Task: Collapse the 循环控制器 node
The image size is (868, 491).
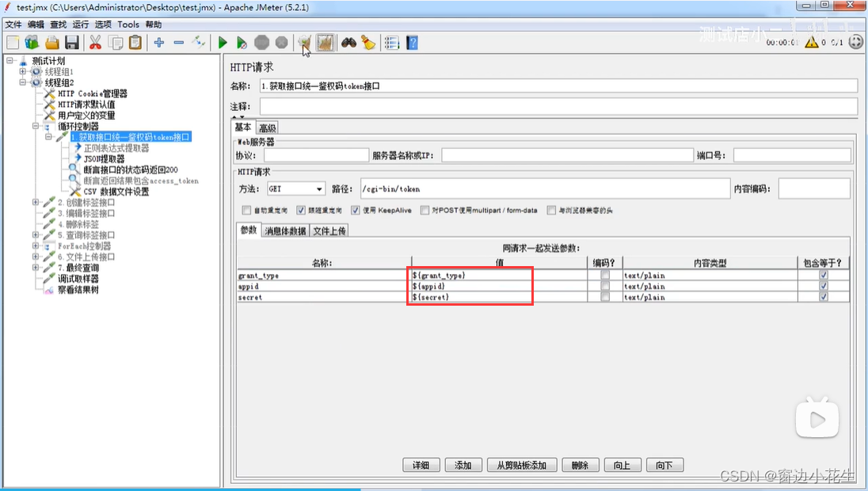Action: pyautogui.click(x=36, y=126)
